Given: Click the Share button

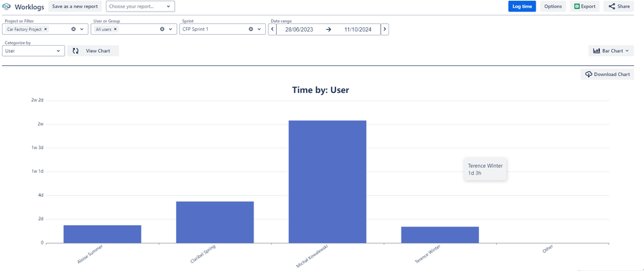Looking at the screenshot, I should pyautogui.click(x=619, y=6).
